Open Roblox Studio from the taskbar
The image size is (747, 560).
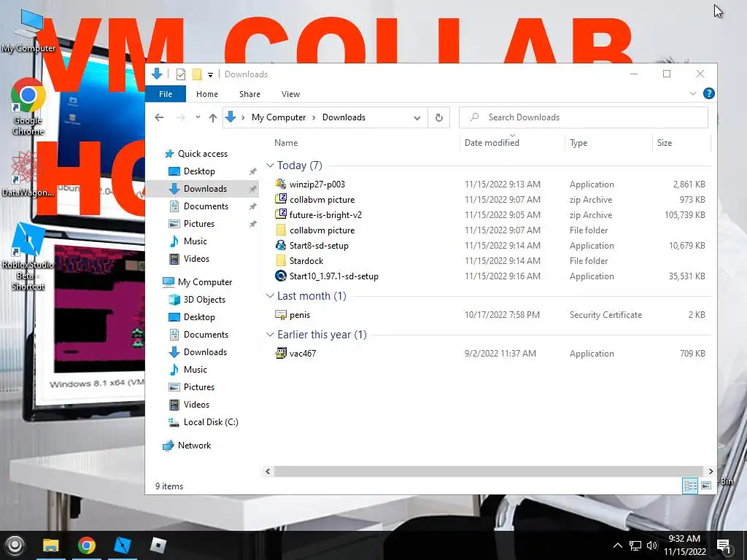123,545
